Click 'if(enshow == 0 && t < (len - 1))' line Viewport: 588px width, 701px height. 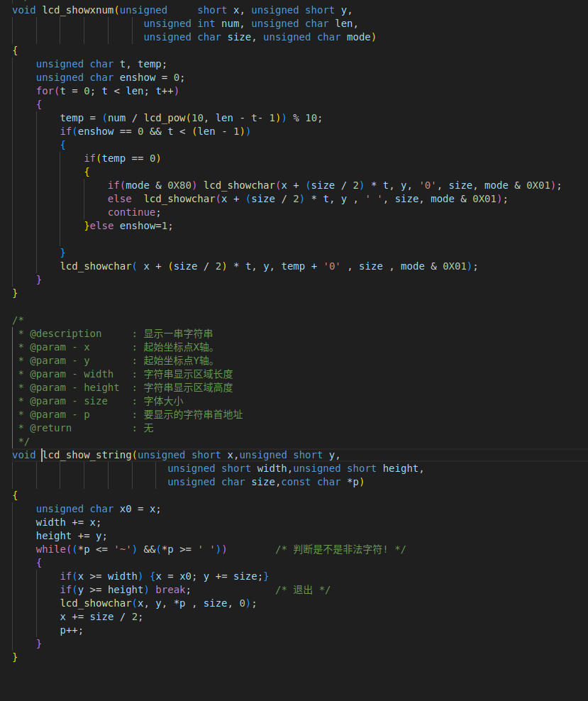pos(155,131)
